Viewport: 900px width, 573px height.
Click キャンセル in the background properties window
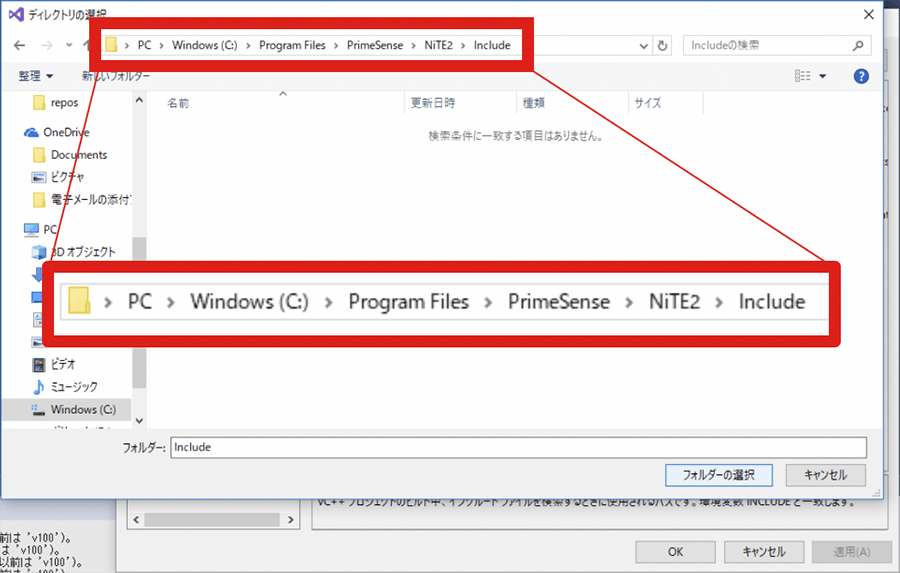point(764,552)
